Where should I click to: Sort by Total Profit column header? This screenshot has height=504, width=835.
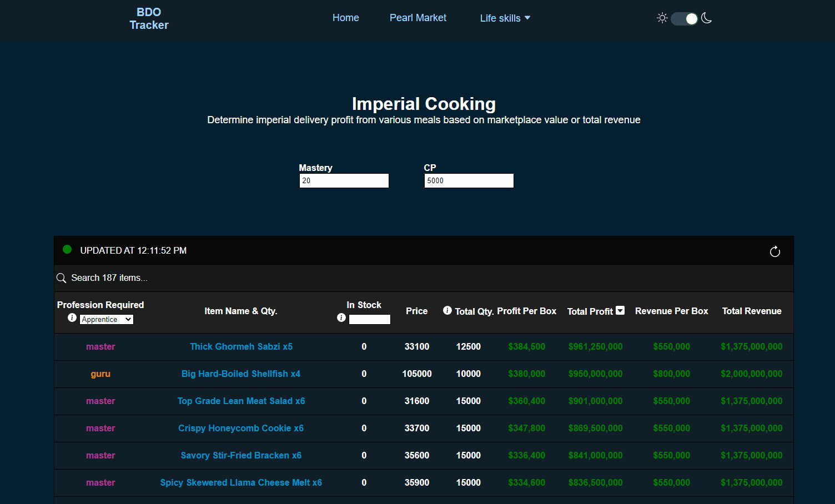[x=590, y=311]
